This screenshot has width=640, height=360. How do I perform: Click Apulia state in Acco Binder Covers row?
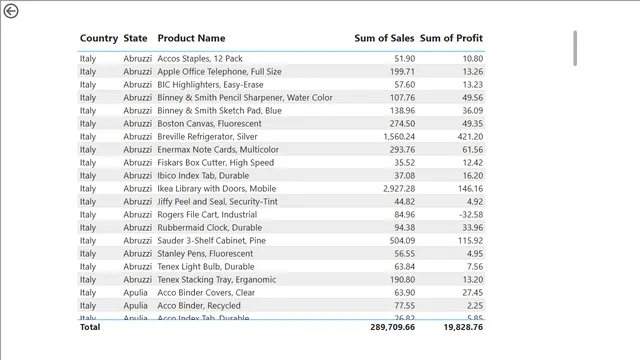[136, 293]
